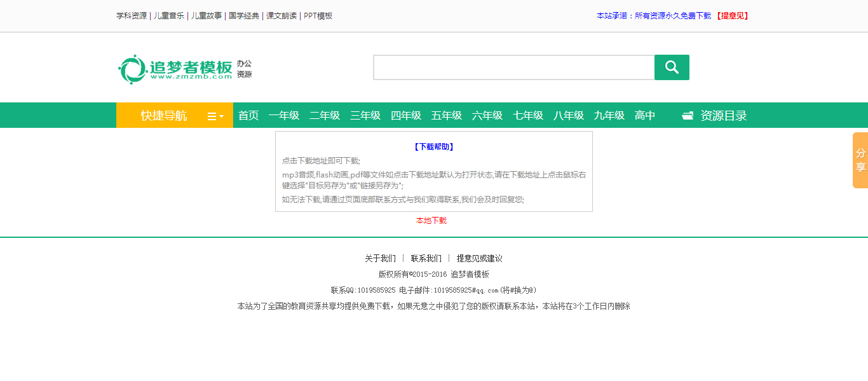The height and width of the screenshot is (381, 868).
Task: Open the 追梦者模板 site logo
Action: tap(175, 69)
